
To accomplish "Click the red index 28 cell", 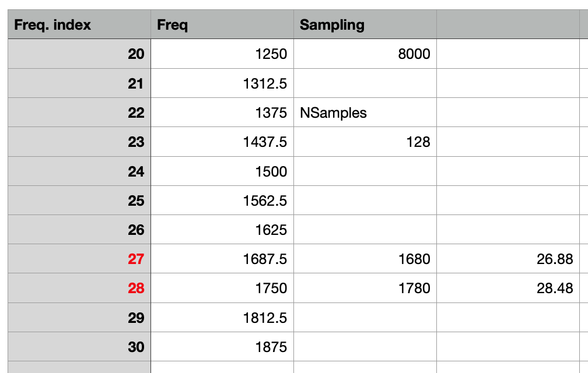I will (x=79, y=288).
